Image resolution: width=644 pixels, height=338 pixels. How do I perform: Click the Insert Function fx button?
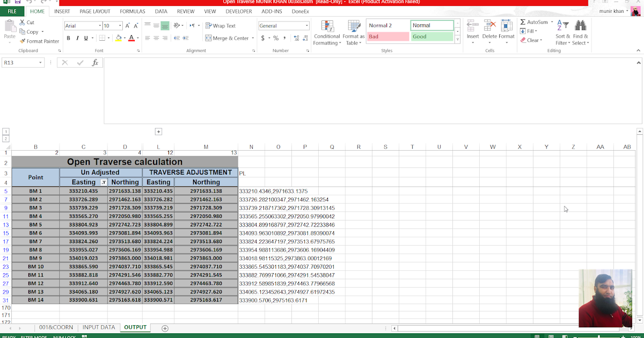tap(96, 62)
